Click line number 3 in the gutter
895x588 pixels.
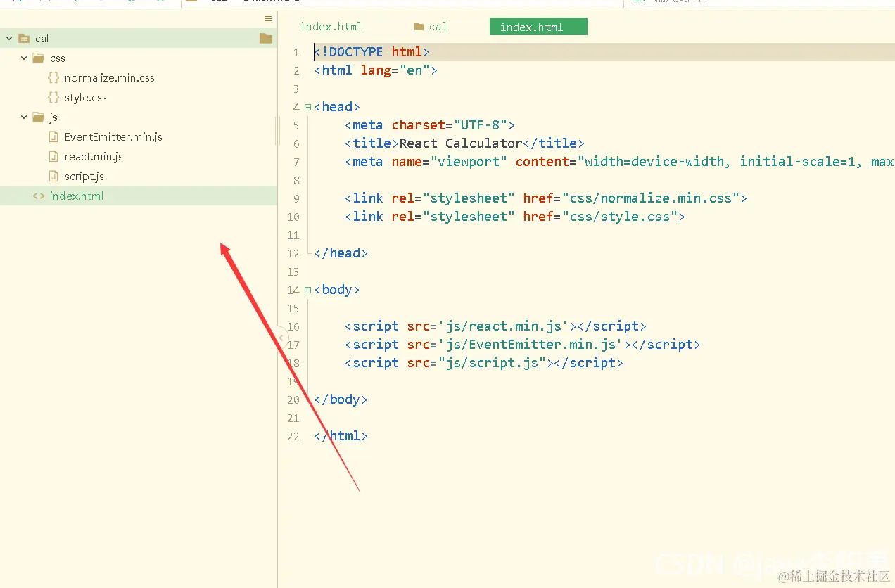tap(296, 89)
